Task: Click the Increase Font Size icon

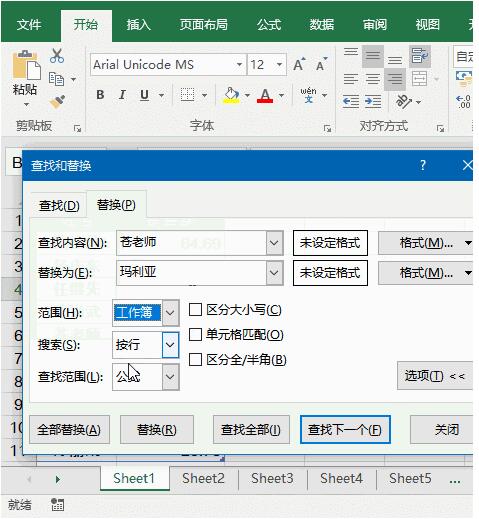Action: pyautogui.click(x=299, y=64)
